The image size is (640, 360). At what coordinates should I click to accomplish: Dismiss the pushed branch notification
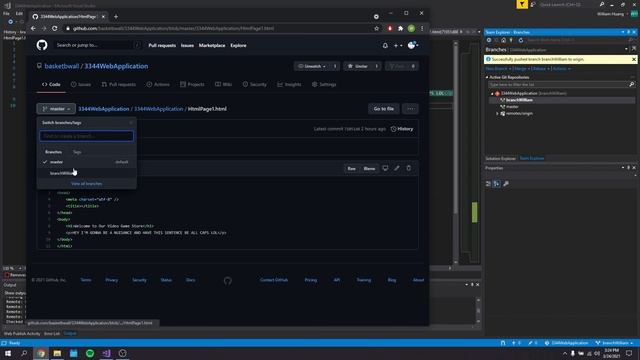(x=634, y=59)
